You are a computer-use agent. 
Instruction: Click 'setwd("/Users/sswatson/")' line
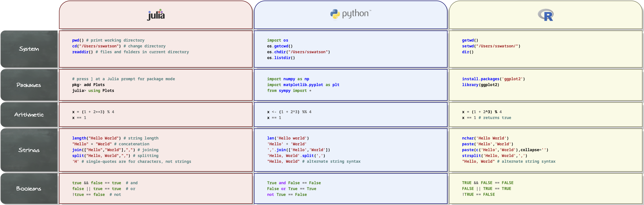click(x=491, y=46)
